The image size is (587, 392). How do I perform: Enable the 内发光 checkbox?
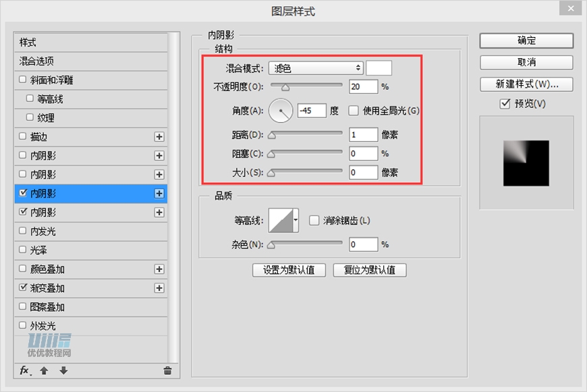[22, 231]
